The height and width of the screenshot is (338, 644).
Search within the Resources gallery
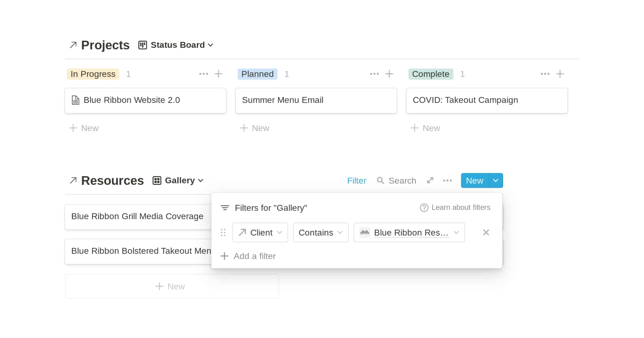pyautogui.click(x=396, y=181)
